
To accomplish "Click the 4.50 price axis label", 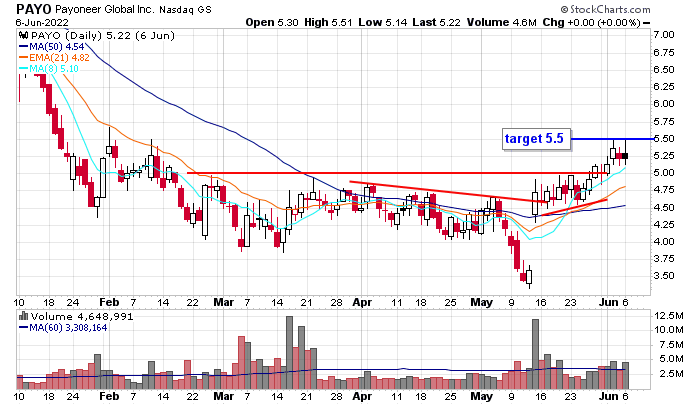I will [663, 207].
